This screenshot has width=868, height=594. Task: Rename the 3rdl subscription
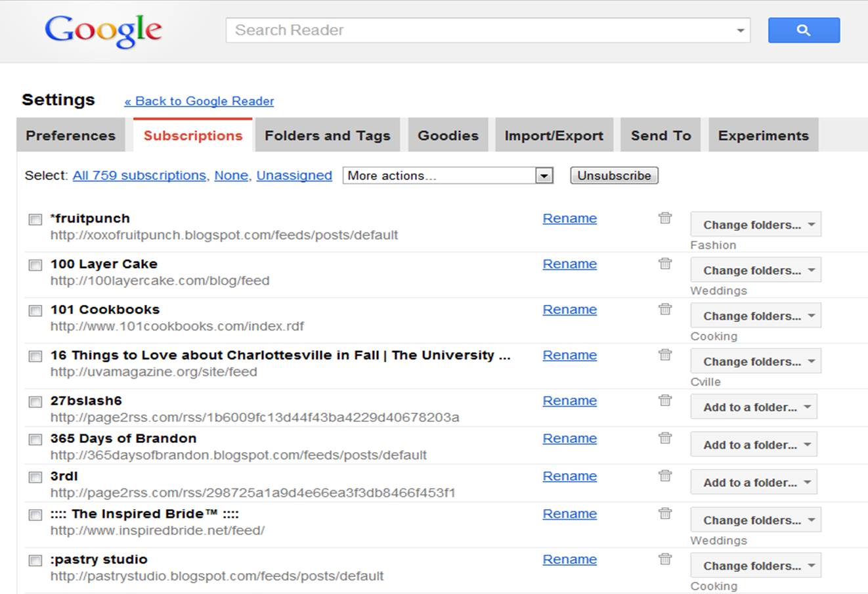(x=570, y=476)
